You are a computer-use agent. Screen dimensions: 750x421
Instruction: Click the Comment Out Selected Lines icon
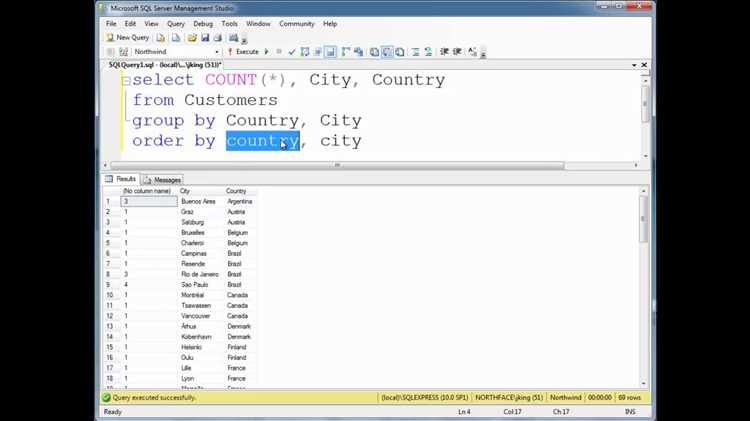[x=415, y=52]
